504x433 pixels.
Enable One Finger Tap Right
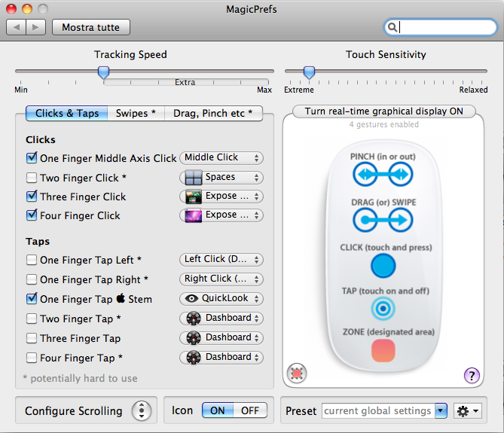(32, 279)
